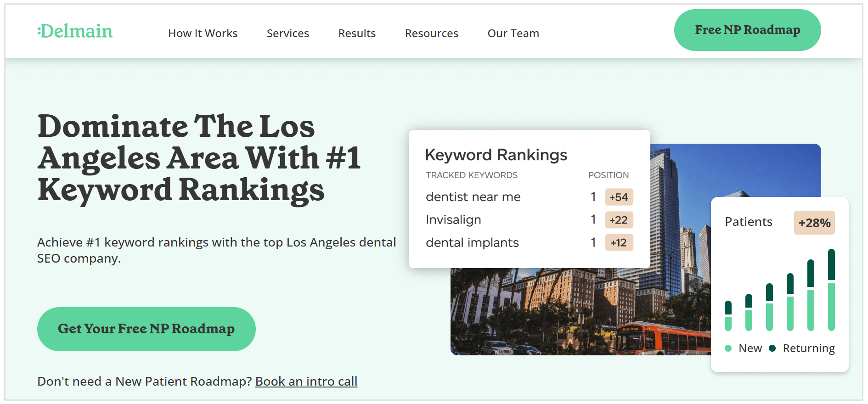Click the shortest bar in Patients chart

(728, 316)
